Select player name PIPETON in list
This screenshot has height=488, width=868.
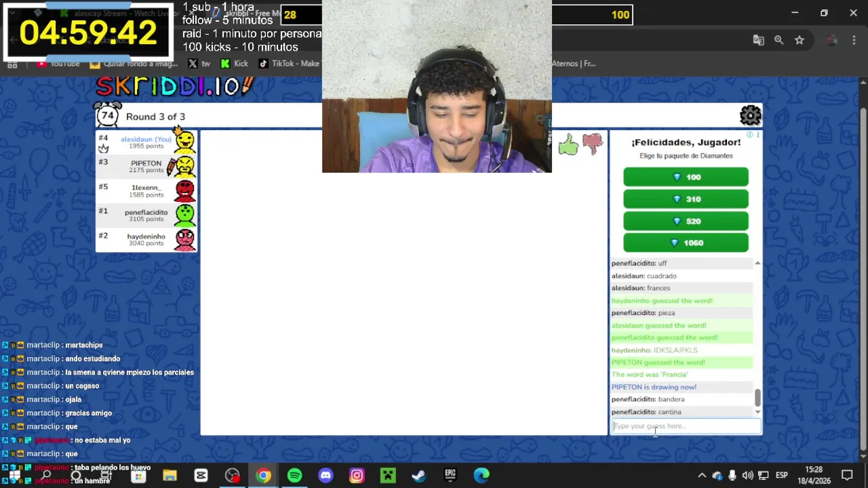pyautogui.click(x=146, y=163)
